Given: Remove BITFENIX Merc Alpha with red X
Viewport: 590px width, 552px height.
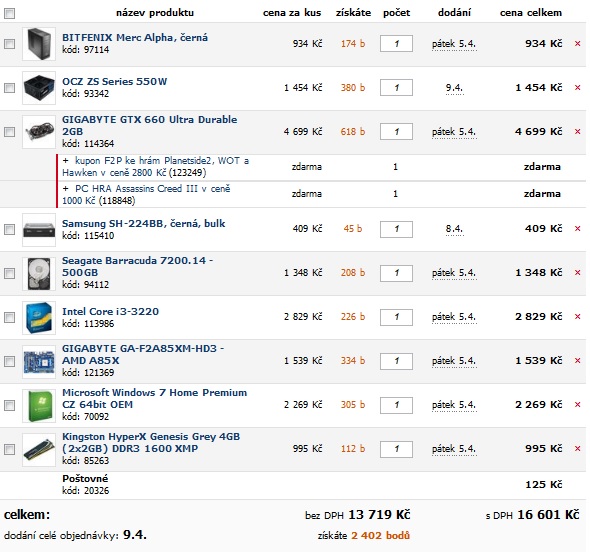Looking at the screenshot, I should 577,44.
